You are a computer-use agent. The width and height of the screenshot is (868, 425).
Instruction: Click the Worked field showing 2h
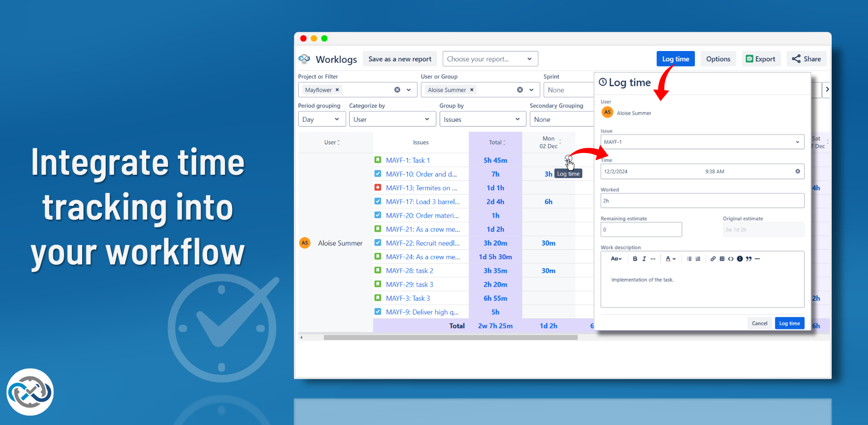tap(702, 201)
